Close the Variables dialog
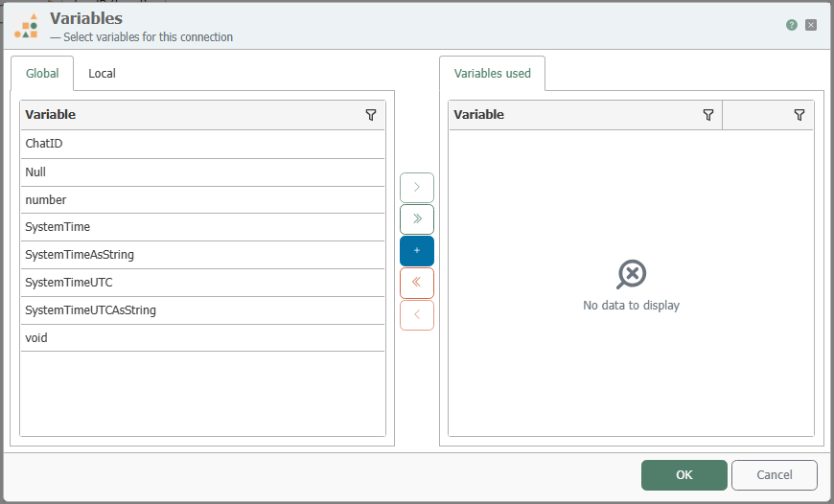The height and width of the screenshot is (504, 834). (x=811, y=25)
